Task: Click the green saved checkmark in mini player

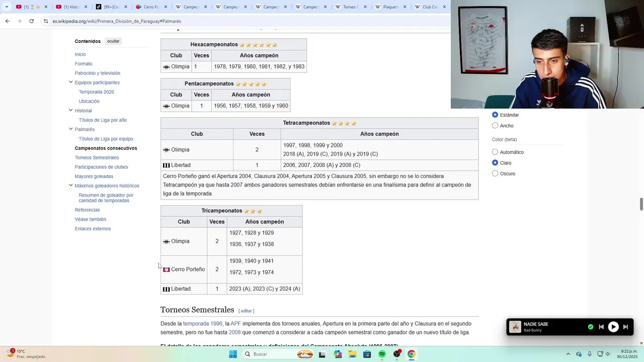Action: coord(591,327)
